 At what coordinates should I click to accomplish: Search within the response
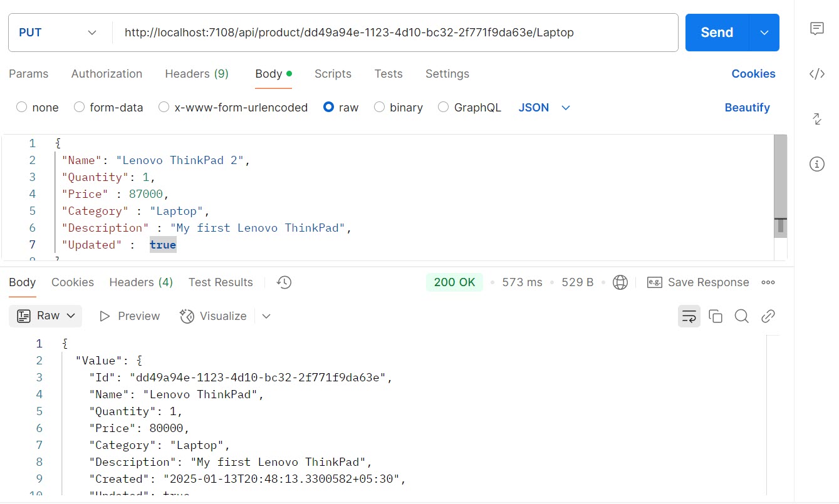click(x=742, y=316)
